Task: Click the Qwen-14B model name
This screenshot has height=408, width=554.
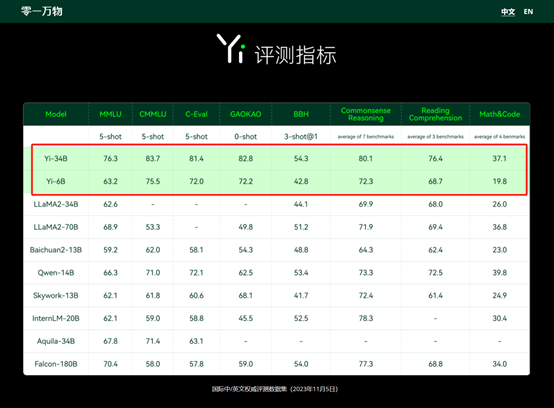Action: 56,272
